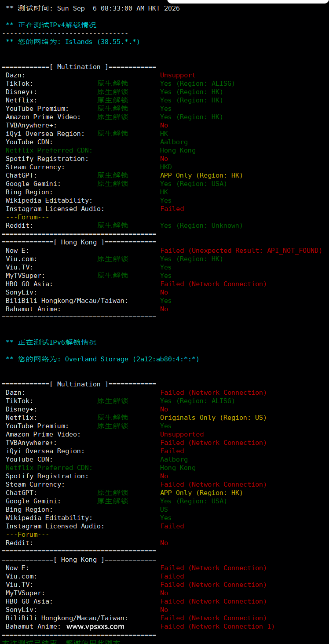Select 'Failed (Network Connection 1)' Bahamut result
329x644 pixels.
tap(217, 626)
